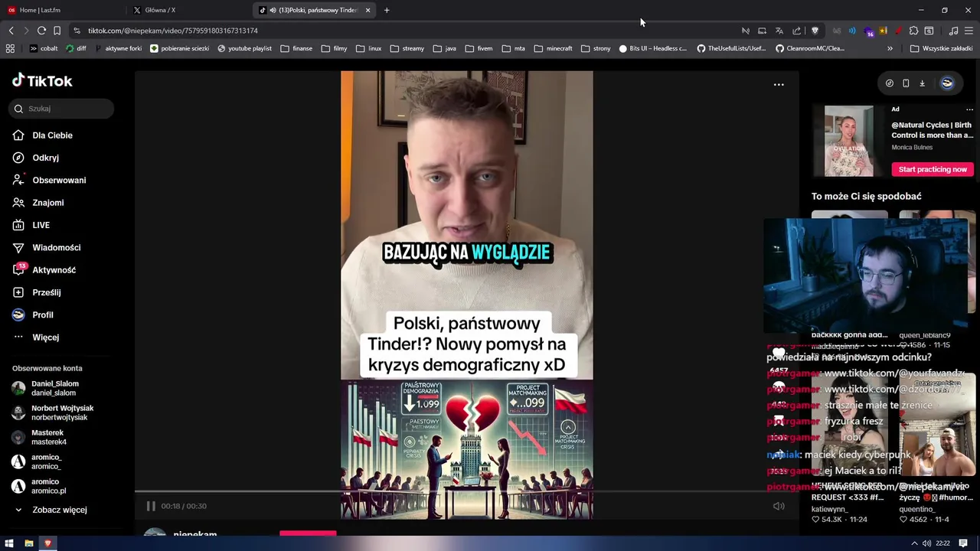Click Start practicing now ad button
Screen dimensions: 980x551
(x=933, y=169)
